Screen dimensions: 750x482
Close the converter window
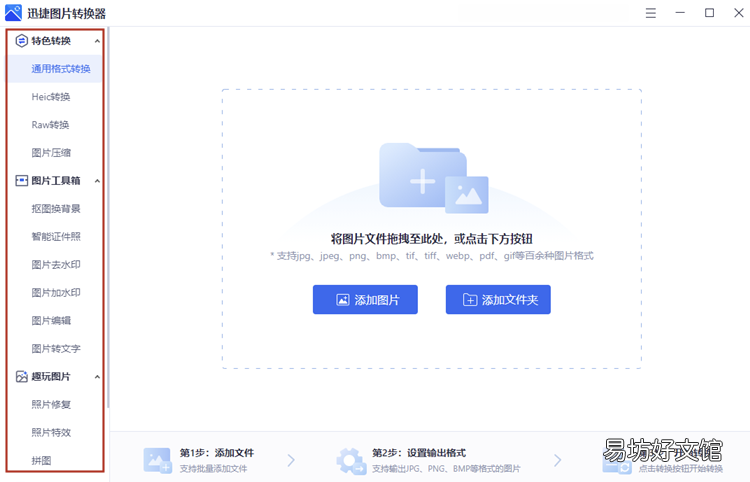pyautogui.click(x=739, y=13)
